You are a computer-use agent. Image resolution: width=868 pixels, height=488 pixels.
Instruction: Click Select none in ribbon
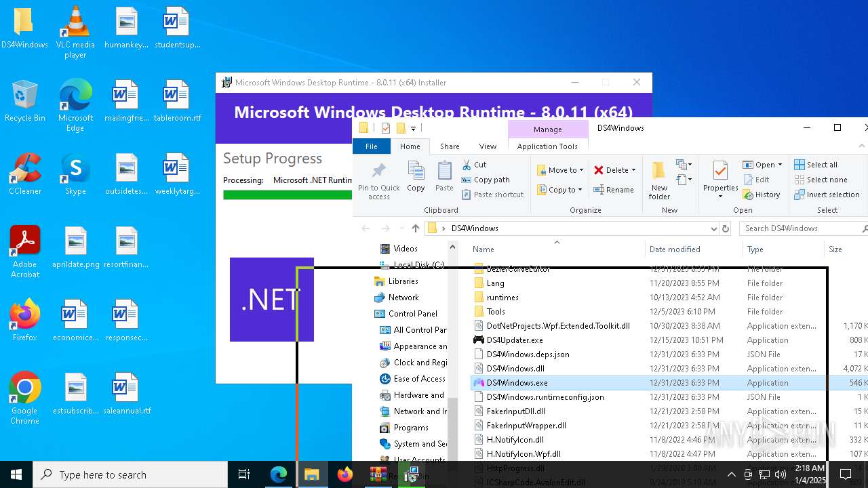coord(821,180)
